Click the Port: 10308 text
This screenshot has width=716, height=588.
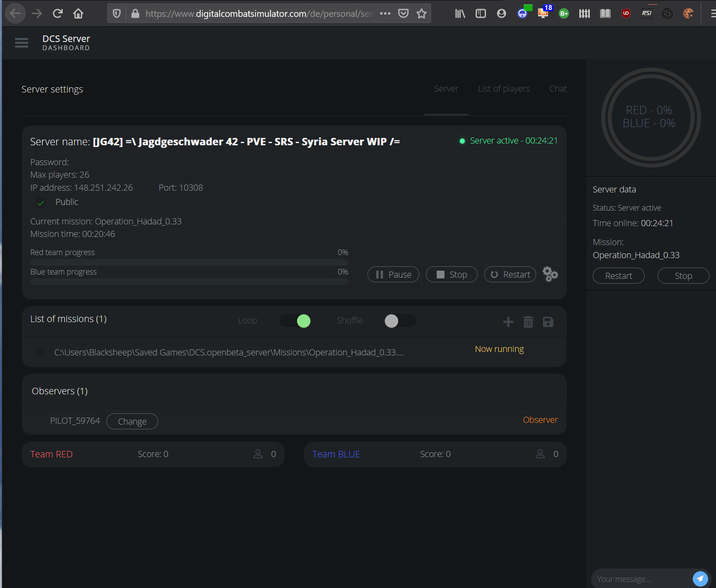pyautogui.click(x=181, y=188)
